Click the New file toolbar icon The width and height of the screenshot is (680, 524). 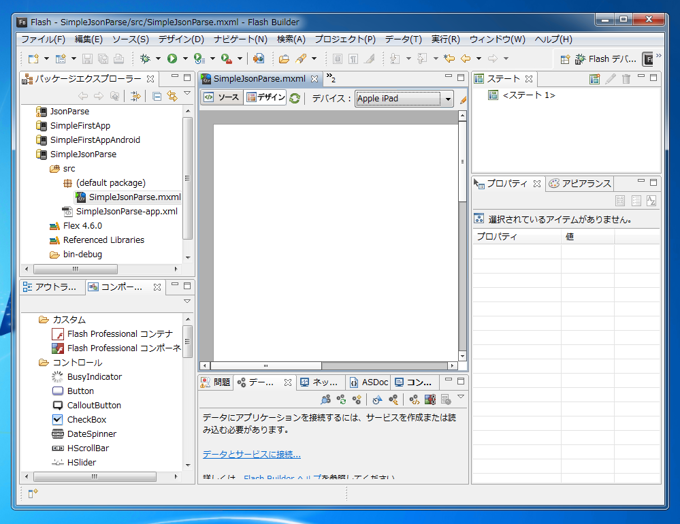point(33,59)
